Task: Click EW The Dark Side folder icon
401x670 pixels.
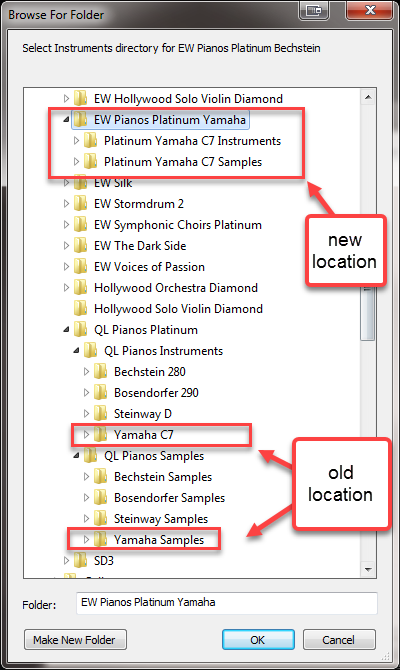Action: tap(80, 245)
